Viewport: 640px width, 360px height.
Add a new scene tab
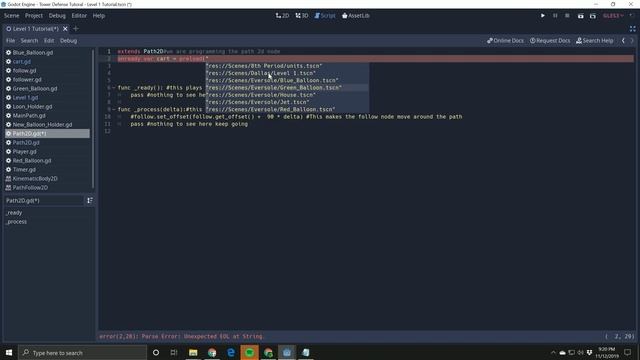tap(76, 29)
